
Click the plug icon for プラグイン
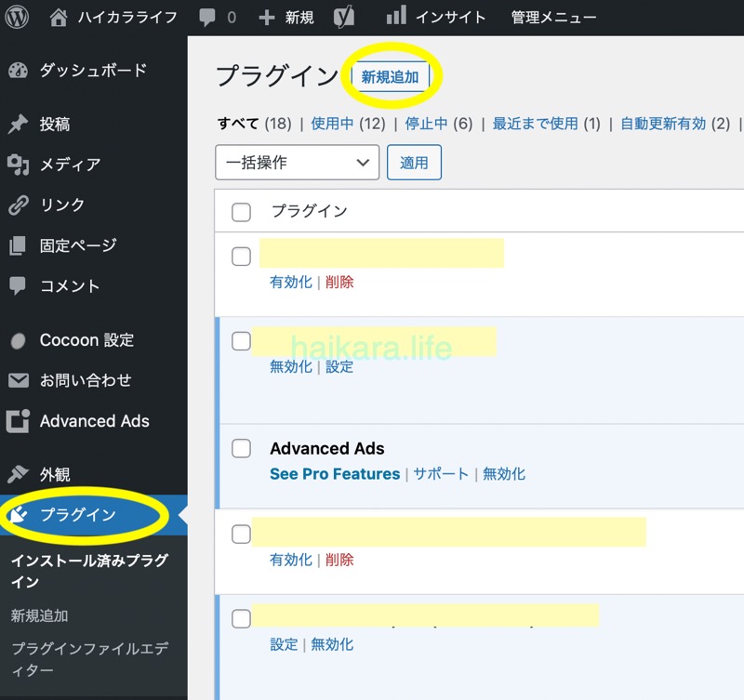(18, 515)
